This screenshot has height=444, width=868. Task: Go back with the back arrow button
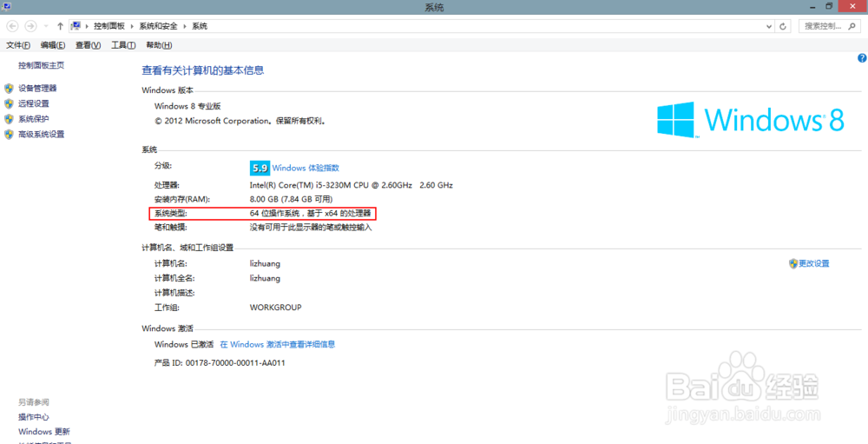pos(13,26)
